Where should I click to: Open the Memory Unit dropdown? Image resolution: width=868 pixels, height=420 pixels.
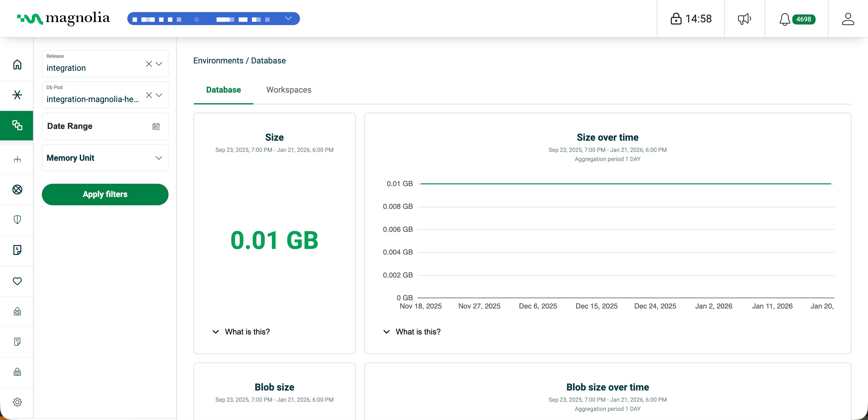pos(159,157)
